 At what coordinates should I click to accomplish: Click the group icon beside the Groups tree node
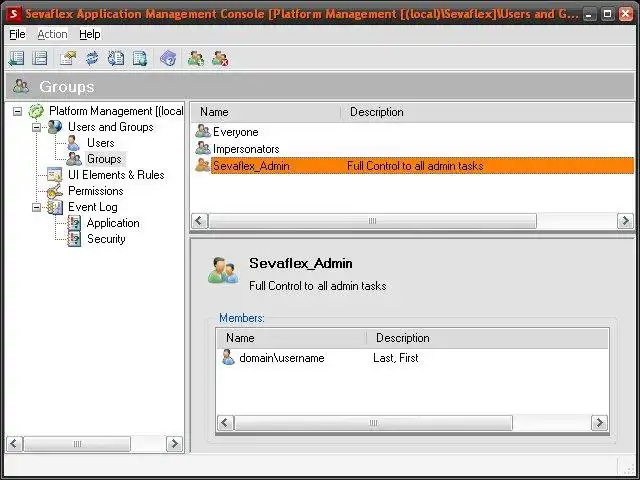click(x=74, y=159)
